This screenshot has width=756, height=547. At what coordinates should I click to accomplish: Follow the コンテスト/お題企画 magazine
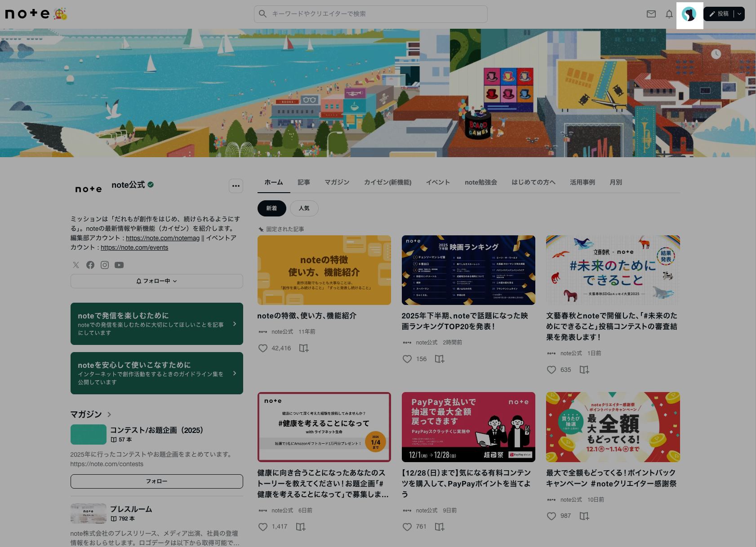click(156, 481)
